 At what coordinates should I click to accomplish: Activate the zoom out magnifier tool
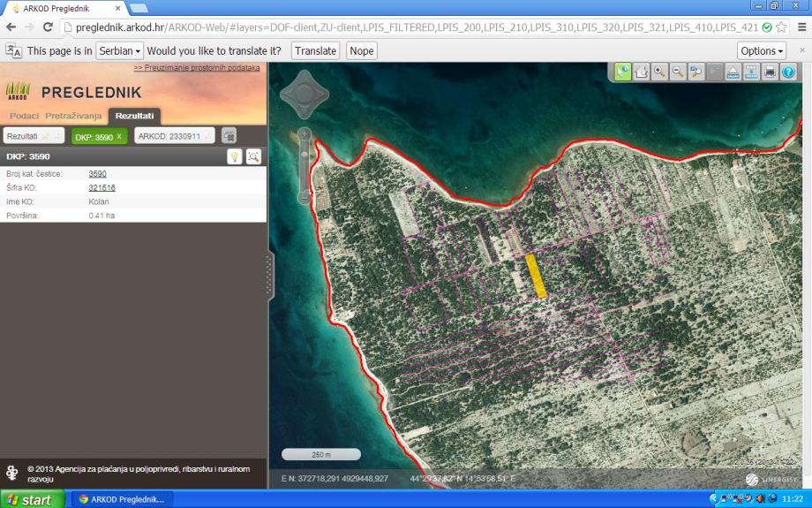pos(678,72)
